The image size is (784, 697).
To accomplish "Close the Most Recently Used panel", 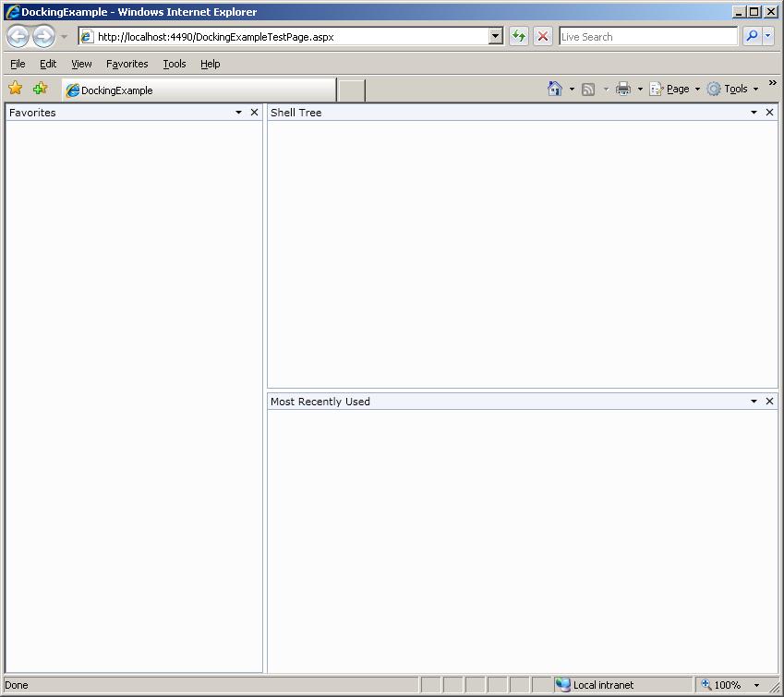I will [769, 401].
